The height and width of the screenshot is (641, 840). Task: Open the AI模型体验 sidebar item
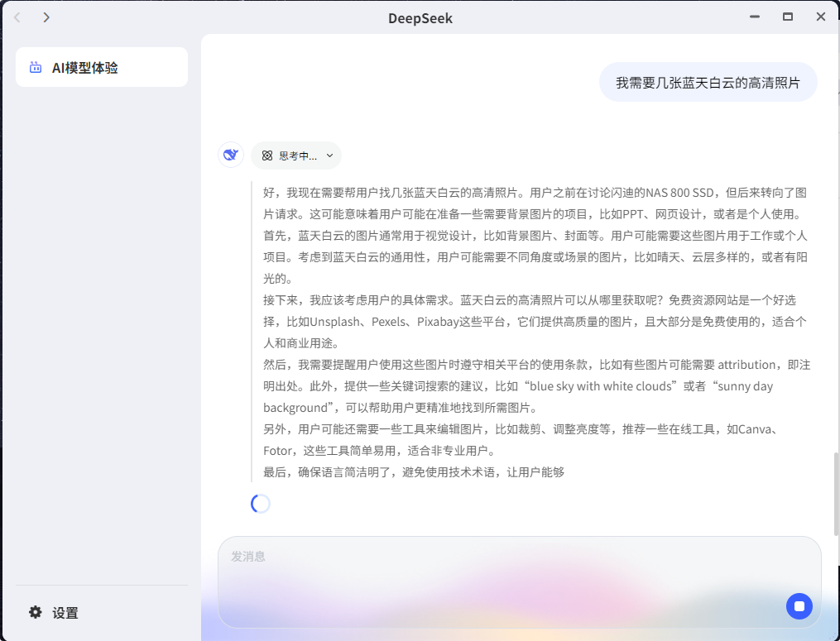(102, 68)
